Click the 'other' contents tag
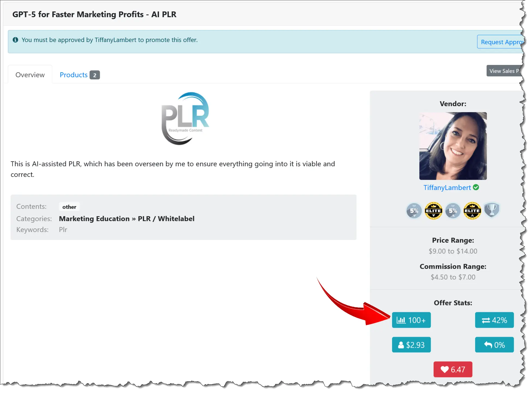532x393 pixels. pos(69,207)
